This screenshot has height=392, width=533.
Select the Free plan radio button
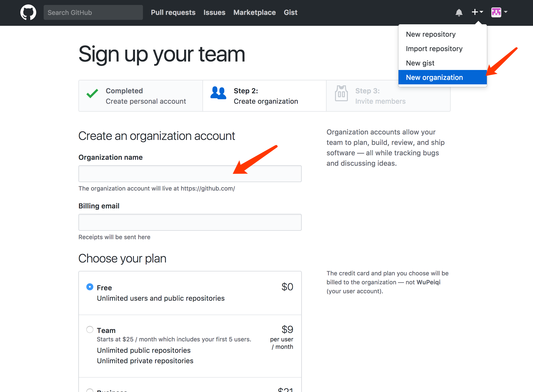click(x=90, y=287)
